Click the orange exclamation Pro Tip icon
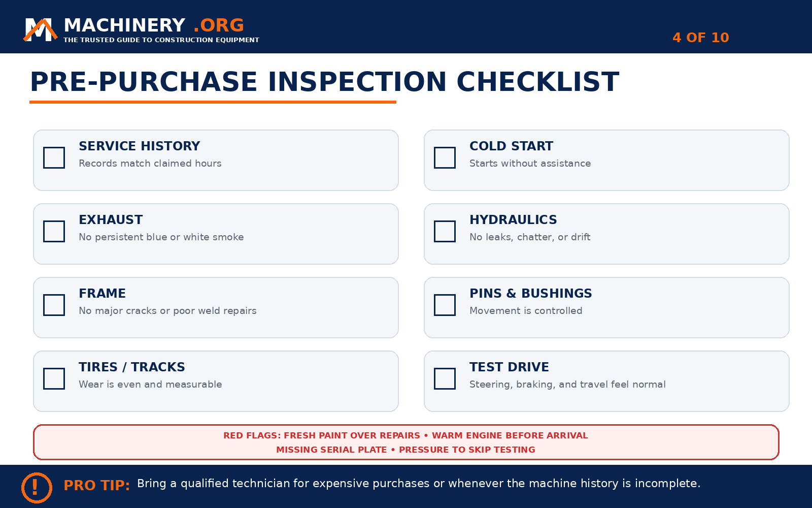The width and height of the screenshot is (812, 508). coord(37,488)
